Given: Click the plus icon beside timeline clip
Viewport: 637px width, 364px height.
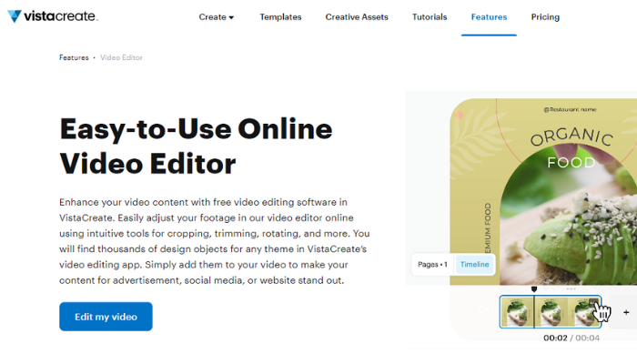Looking at the screenshot, I should (626, 312).
